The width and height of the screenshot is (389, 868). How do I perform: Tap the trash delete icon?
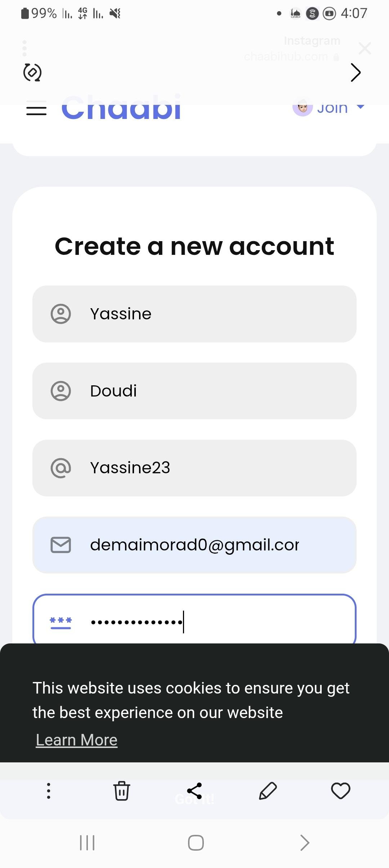(122, 791)
